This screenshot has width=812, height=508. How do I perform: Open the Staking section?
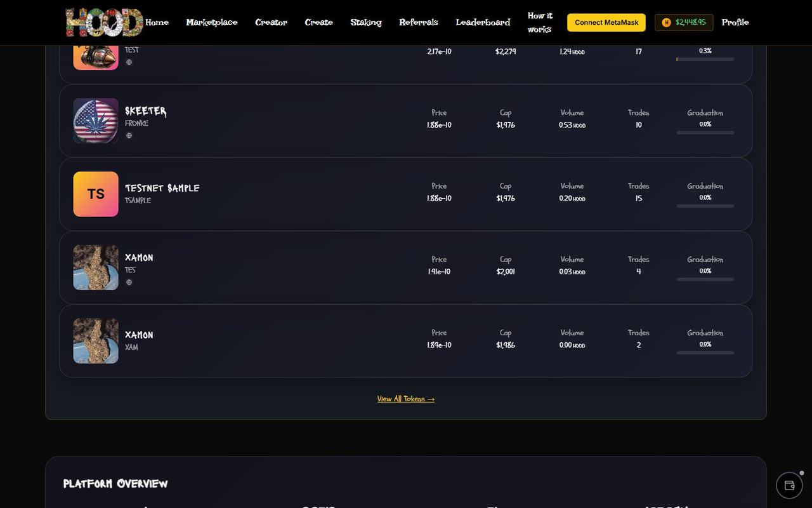[x=366, y=22]
